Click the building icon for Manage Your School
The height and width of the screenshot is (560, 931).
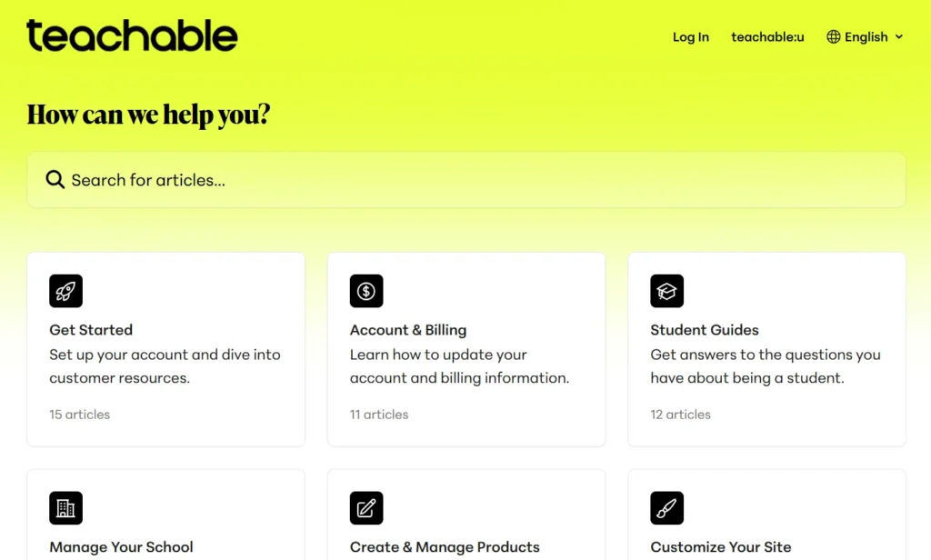point(65,508)
